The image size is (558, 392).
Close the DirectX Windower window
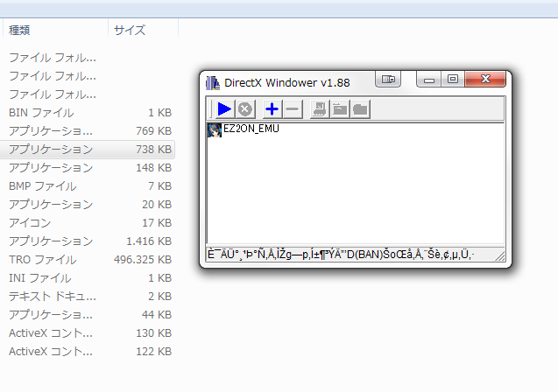tap(485, 79)
